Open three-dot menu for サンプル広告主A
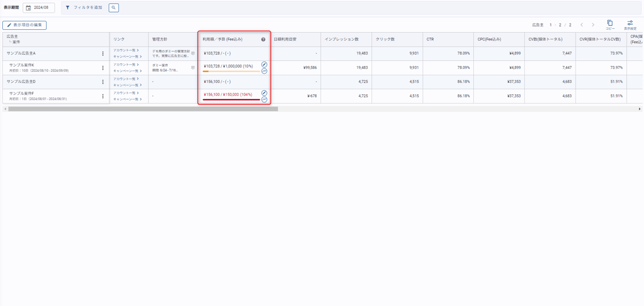 tap(103, 53)
